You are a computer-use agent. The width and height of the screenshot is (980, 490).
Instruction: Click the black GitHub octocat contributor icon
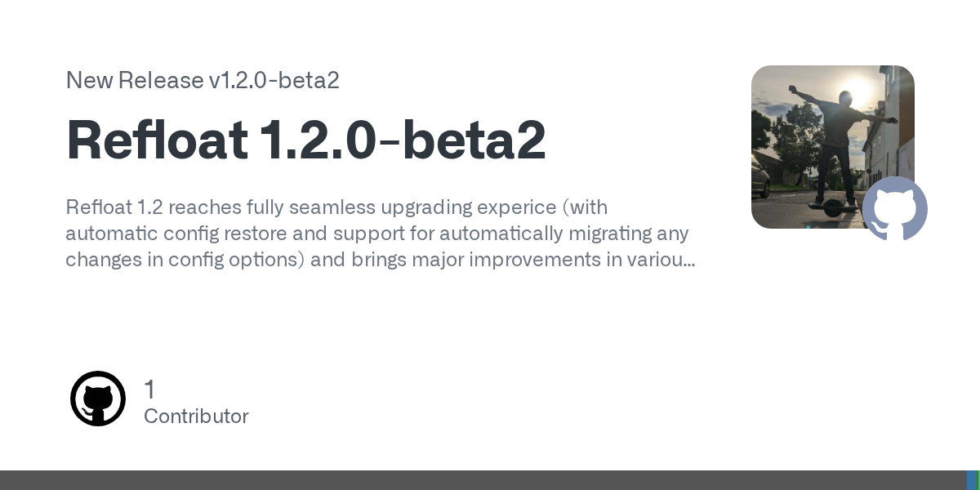[x=98, y=399]
